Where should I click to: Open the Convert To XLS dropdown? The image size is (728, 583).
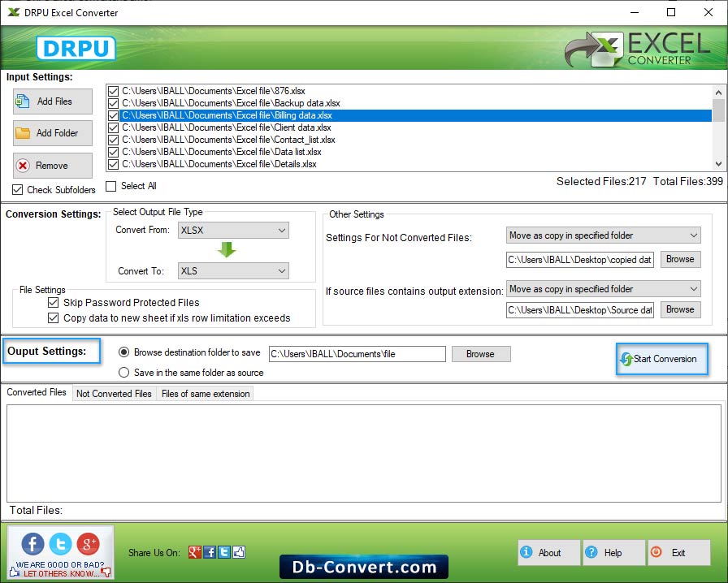pyautogui.click(x=233, y=271)
